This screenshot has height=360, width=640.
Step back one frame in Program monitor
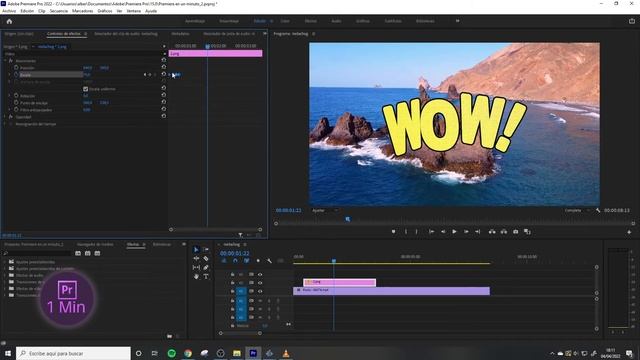[x=443, y=231]
